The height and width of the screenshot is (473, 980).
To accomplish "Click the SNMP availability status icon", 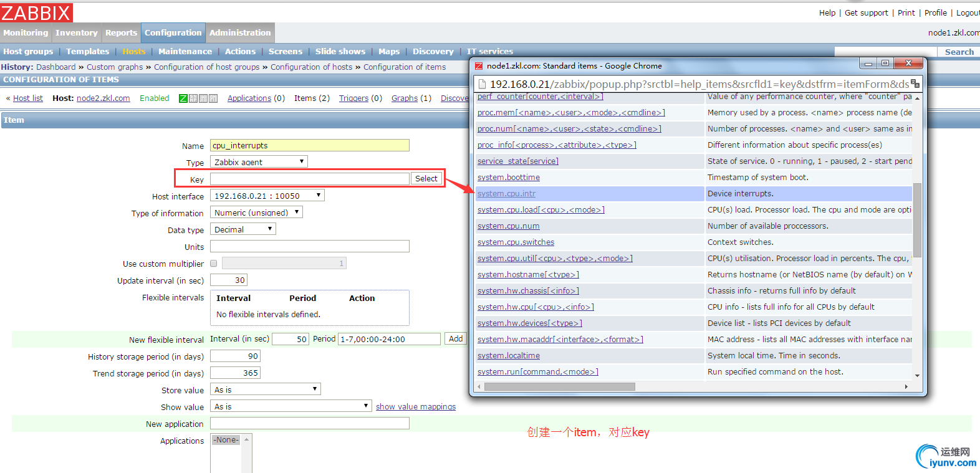I will (193, 98).
